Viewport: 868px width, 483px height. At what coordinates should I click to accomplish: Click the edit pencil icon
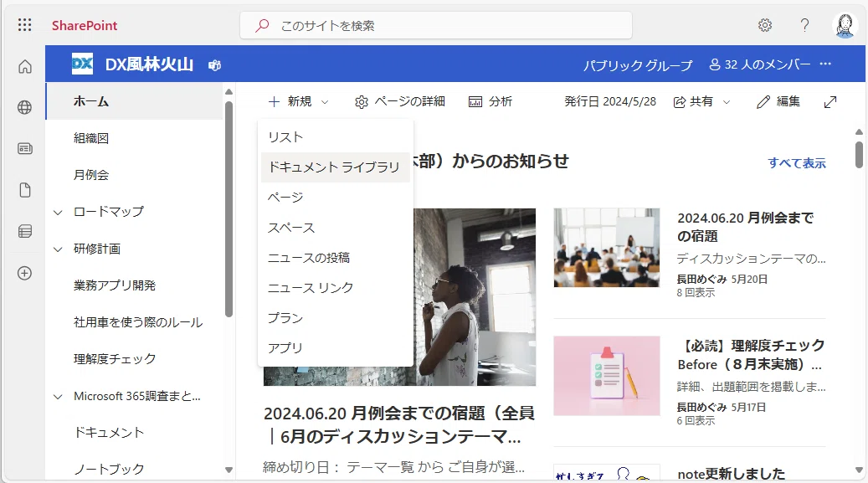click(763, 102)
